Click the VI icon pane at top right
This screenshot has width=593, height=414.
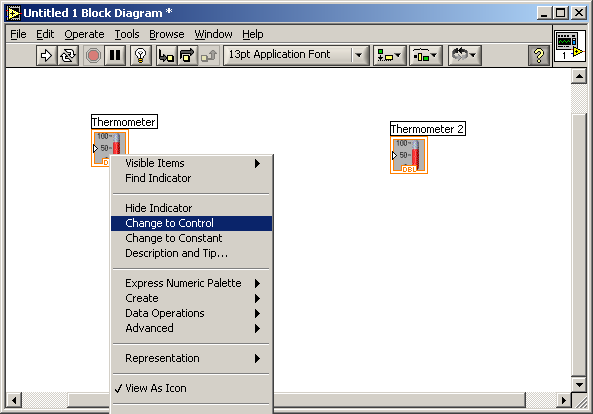click(570, 46)
